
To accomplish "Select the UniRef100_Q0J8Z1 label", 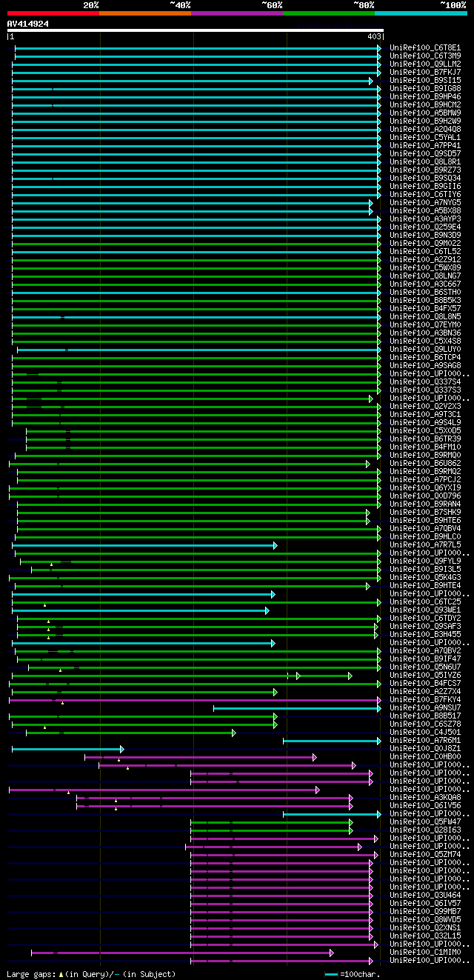I will click(x=425, y=749).
